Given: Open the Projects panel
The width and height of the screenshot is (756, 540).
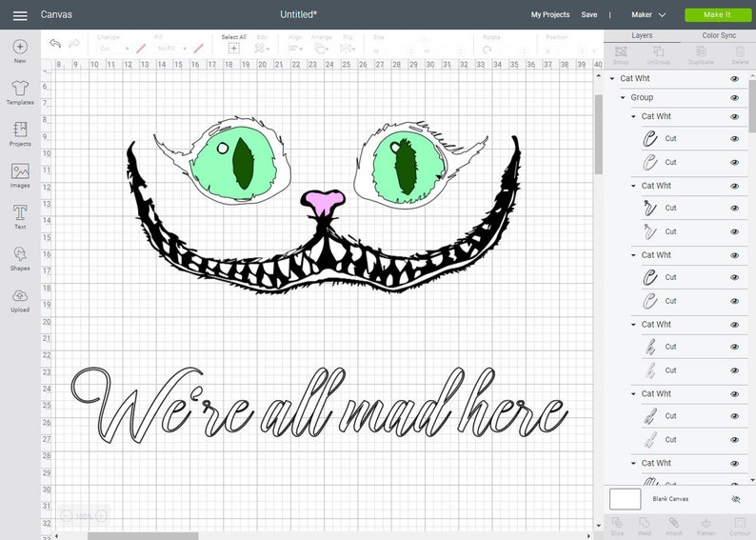Looking at the screenshot, I should coord(20,134).
